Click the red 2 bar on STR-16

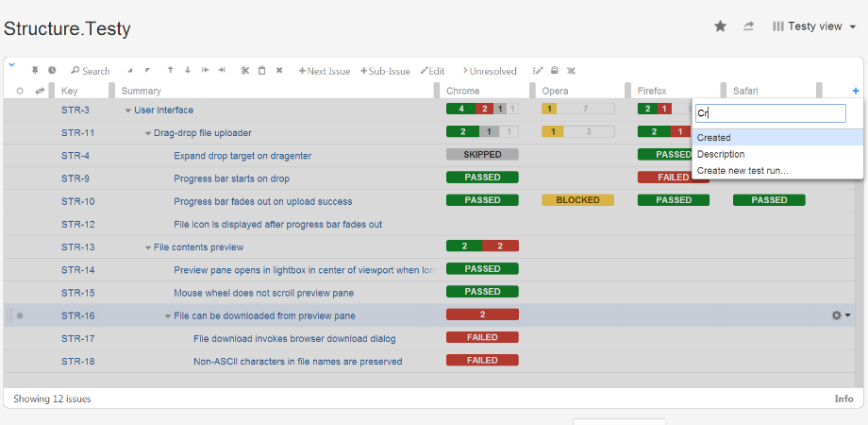[x=482, y=314]
